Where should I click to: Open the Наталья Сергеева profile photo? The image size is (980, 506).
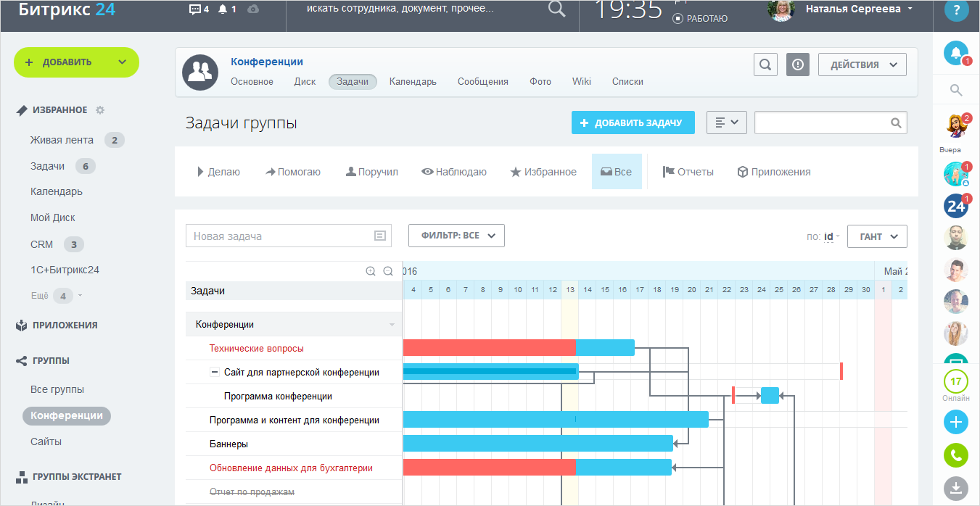(781, 9)
